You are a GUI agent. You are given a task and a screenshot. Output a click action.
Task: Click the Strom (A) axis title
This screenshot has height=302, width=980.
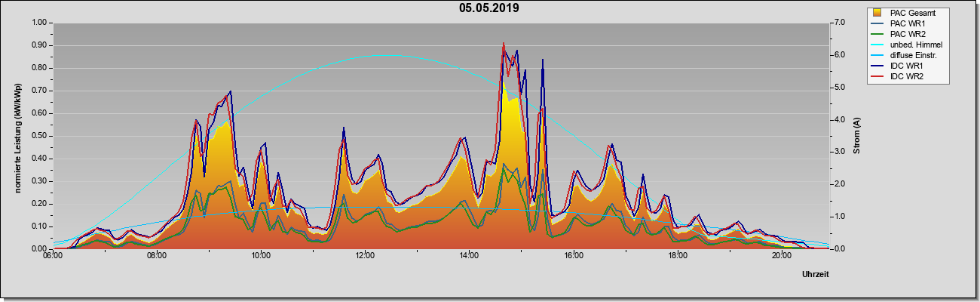tap(857, 136)
